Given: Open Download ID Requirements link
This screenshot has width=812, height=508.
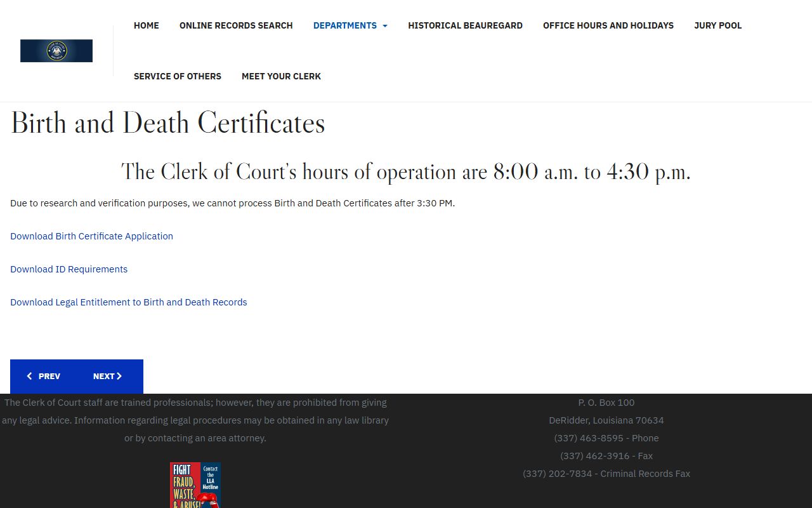Looking at the screenshot, I should (69, 269).
